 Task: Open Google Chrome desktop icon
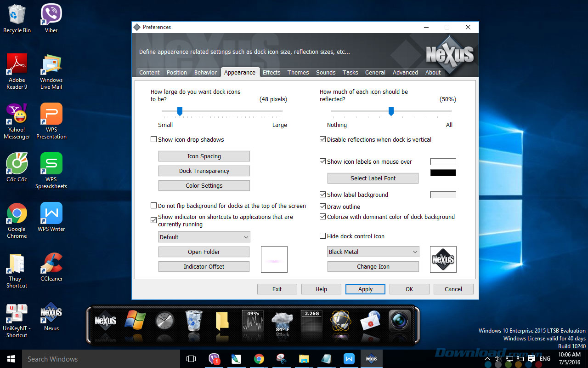[x=17, y=220]
